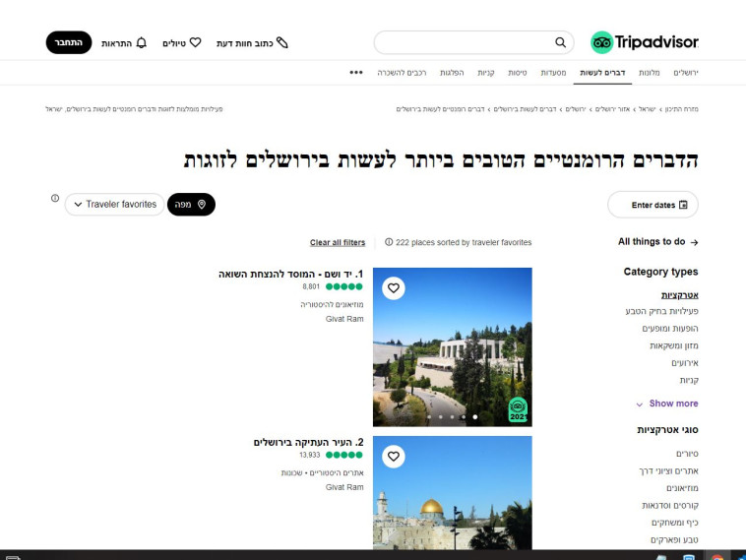This screenshot has height=560, width=746.
Task: Click the 2021 Travelers' Choice badge
Action: tap(518, 409)
